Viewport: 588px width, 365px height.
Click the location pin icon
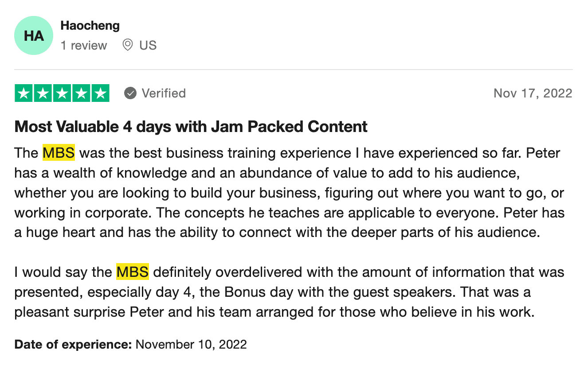(127, 45)
